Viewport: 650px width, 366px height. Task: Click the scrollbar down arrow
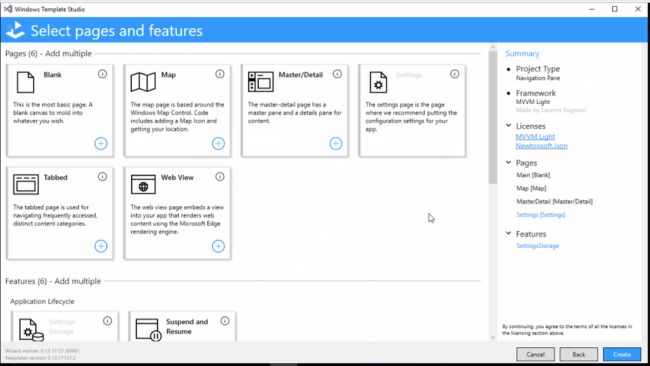pos(492,337)
